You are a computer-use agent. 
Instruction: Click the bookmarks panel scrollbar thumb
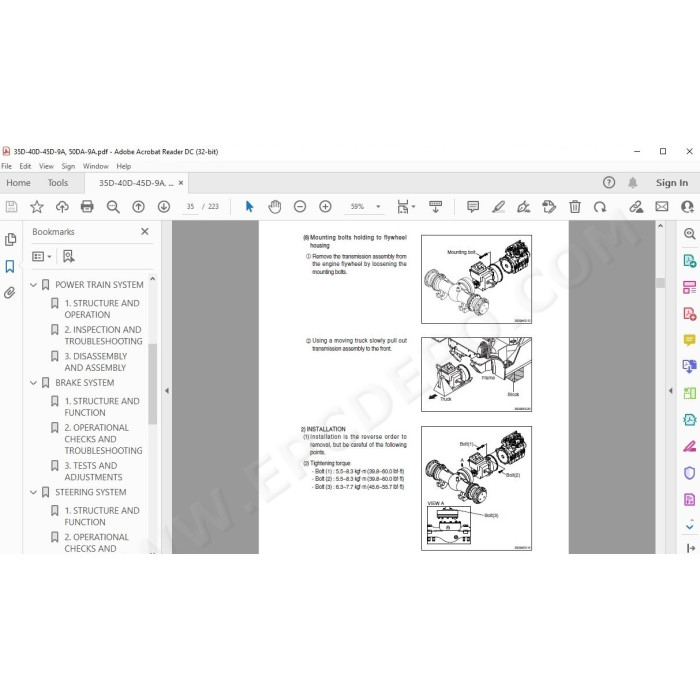point(152,383)
